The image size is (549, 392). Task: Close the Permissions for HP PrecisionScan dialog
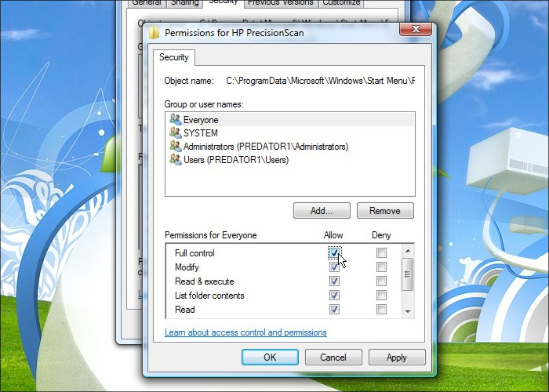[415, 31]
